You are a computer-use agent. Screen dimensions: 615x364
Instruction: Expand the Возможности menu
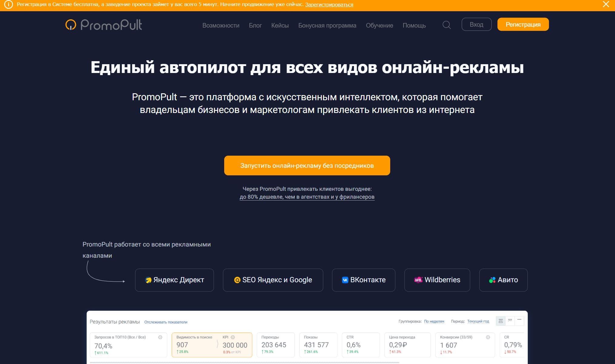221,25
